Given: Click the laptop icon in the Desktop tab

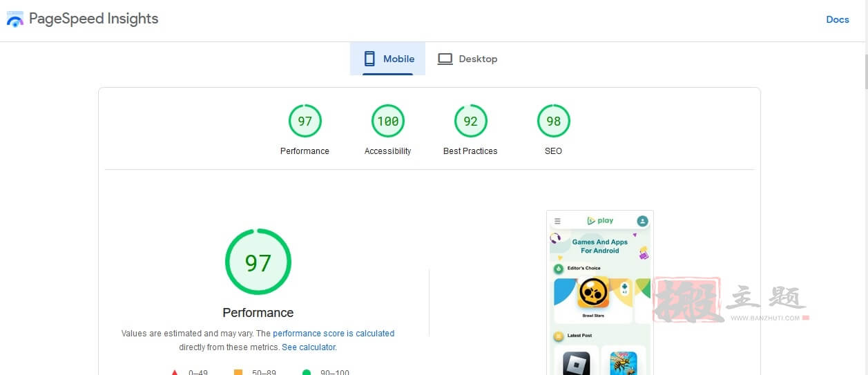Looking at the screenshot, I should [x=445, y=59].
